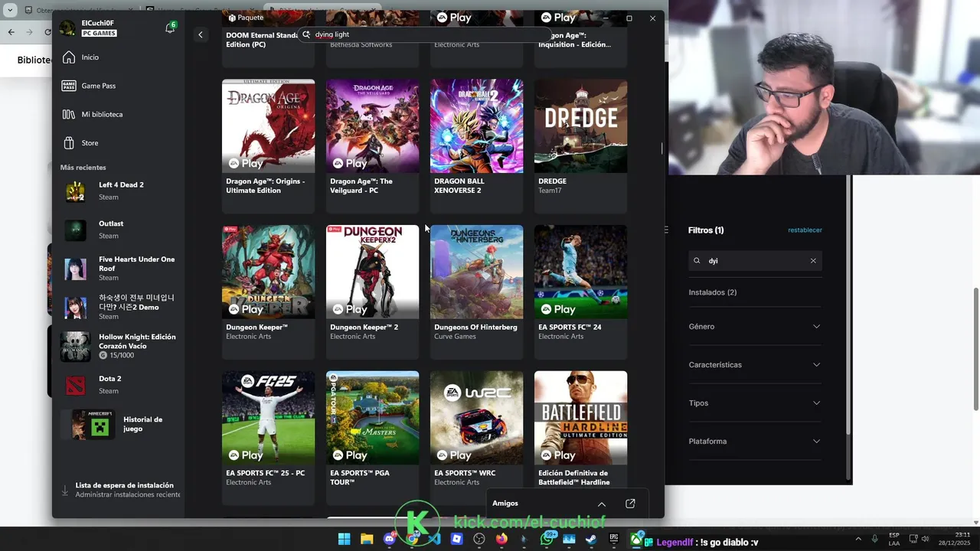Screen dimensions: 980x551
Task: Open Left 4 Dead 2 recent game icon
Action: pos(75,191)
